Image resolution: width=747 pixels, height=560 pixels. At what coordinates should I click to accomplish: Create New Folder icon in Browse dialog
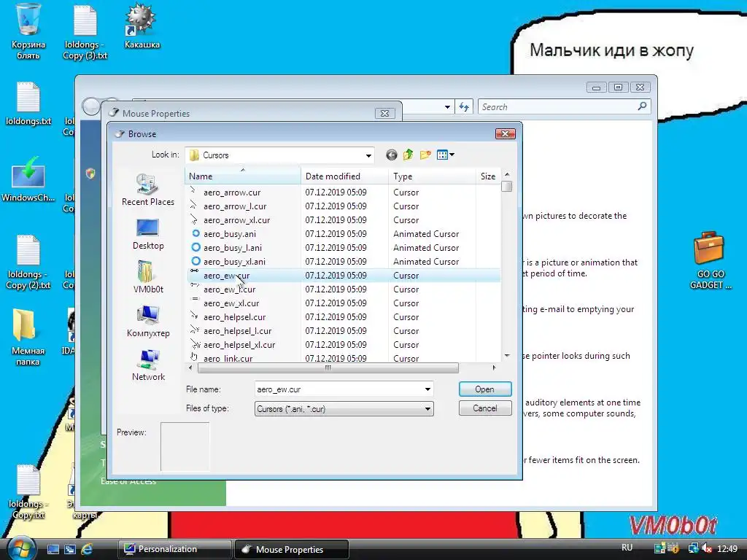click(x=425, y=155)
